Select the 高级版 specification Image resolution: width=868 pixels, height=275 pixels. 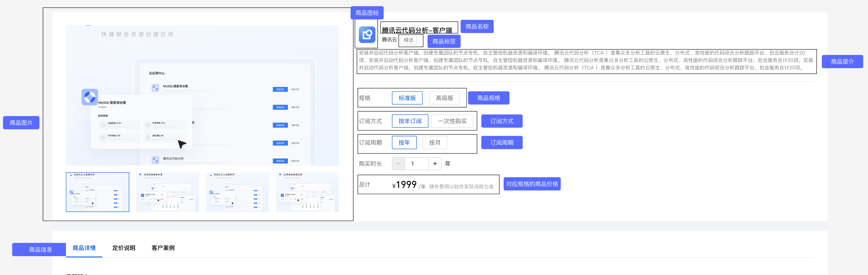pos(444,98)
